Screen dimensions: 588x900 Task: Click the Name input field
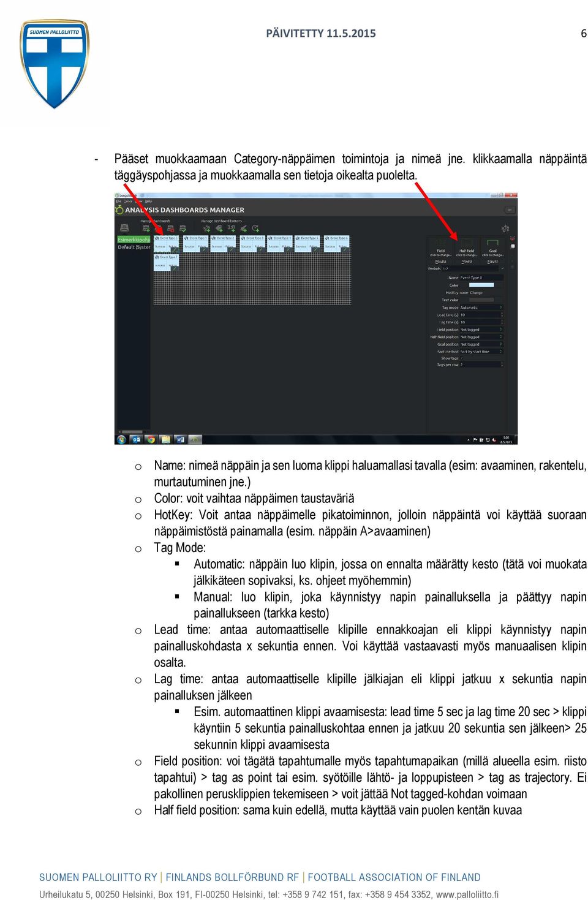click(481, 278)
